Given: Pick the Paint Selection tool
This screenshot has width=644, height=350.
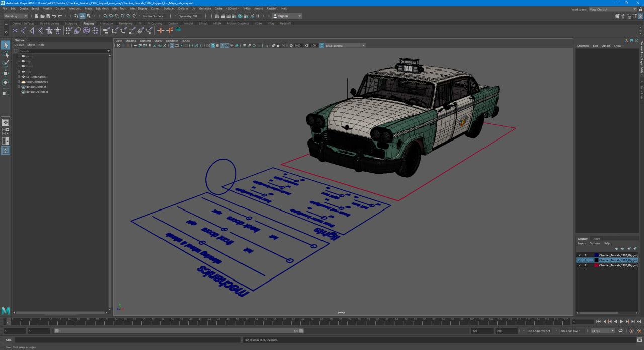Looking at the screenshot, I should click(x=5, y=63).
